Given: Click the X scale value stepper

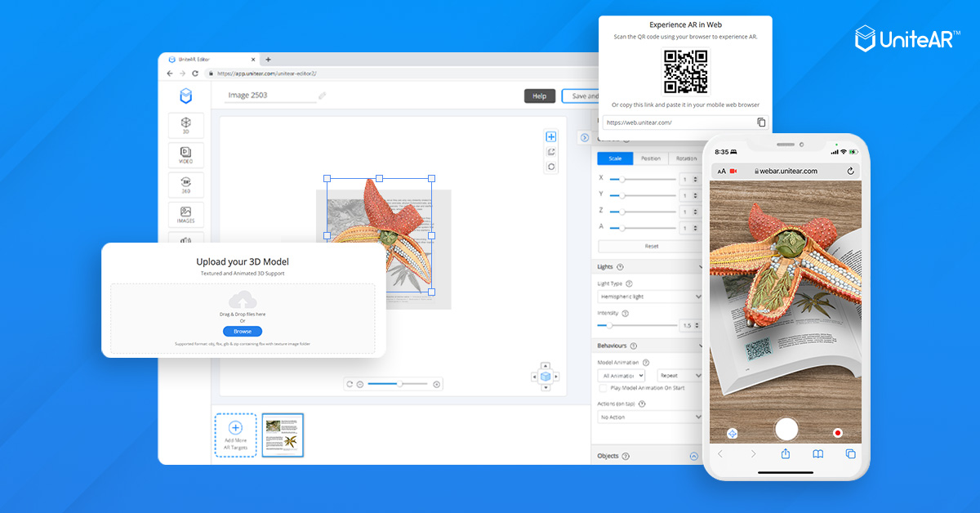Looking at the screenshot, I should coord(695,178).
